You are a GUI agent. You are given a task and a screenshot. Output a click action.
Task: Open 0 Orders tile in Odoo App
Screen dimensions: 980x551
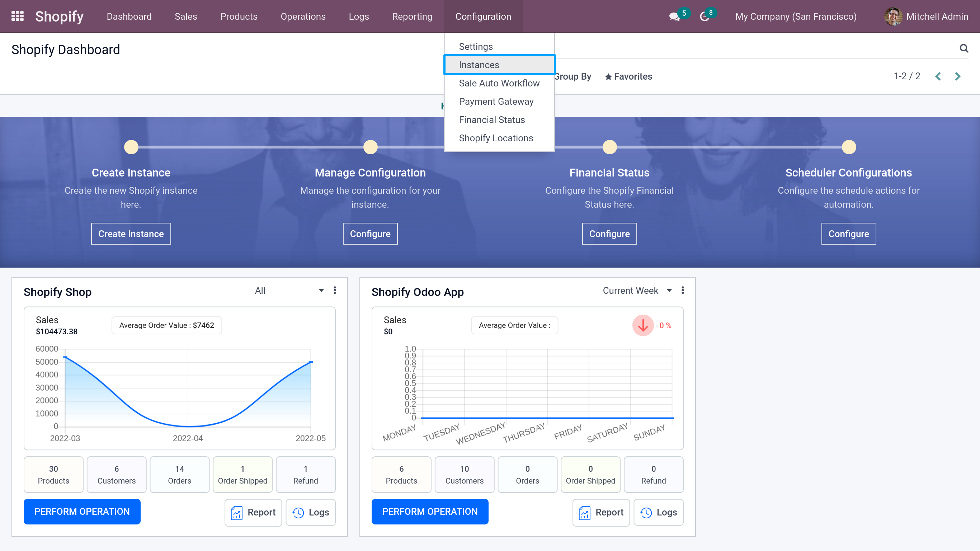tap(528, 475)
